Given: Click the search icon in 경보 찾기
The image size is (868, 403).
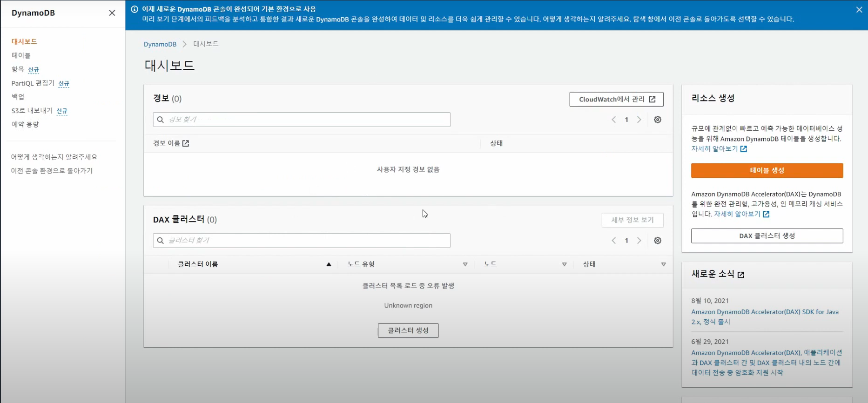Looking at the screenshot, I should point(161,120).
